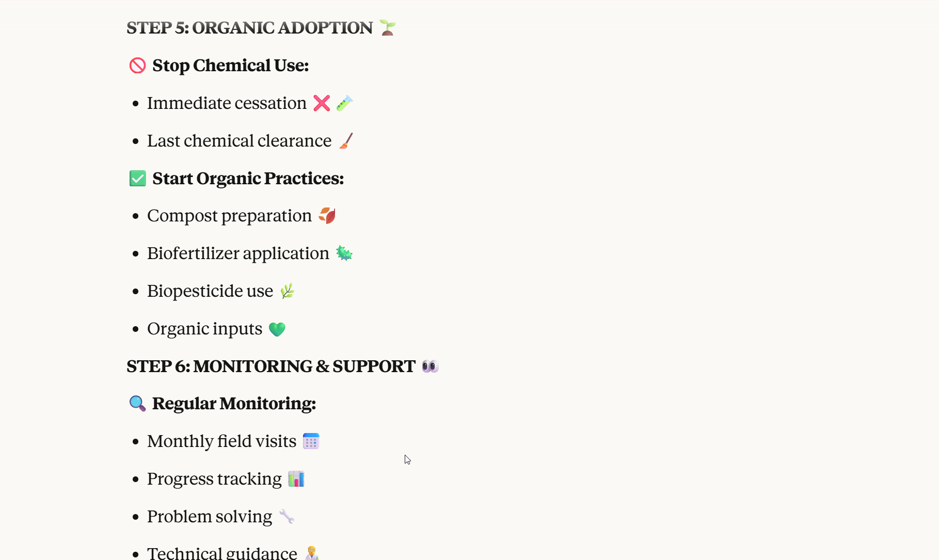This screenshot has height=560, width=939.
Task: Click the green check mark emoji
Action: pos(137,179)
